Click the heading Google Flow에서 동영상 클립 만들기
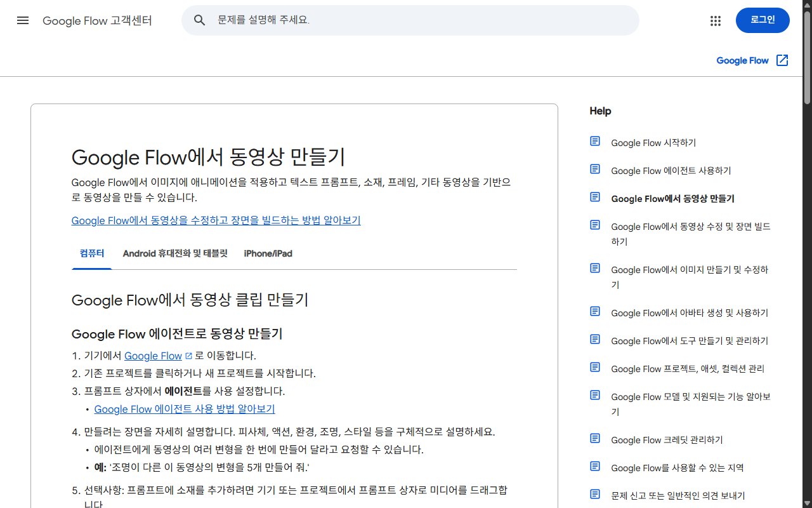The width and height of the screenshot is (812, 508). [190, 300]
